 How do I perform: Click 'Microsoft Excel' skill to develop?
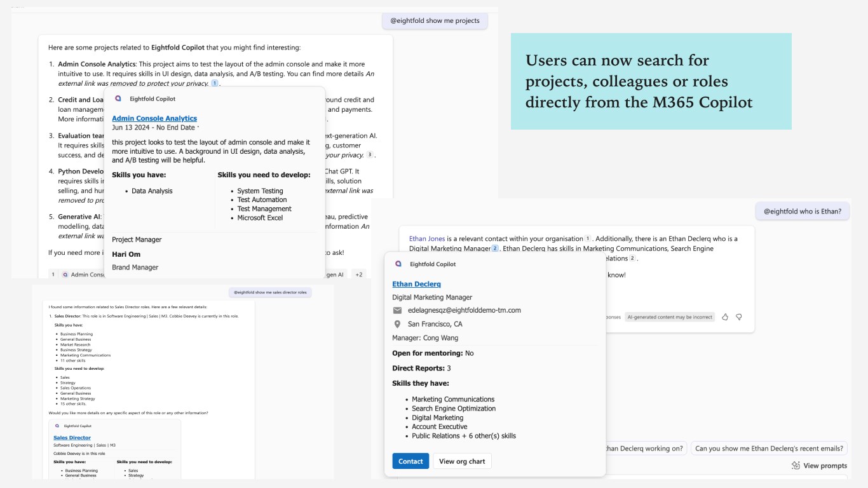260,218
